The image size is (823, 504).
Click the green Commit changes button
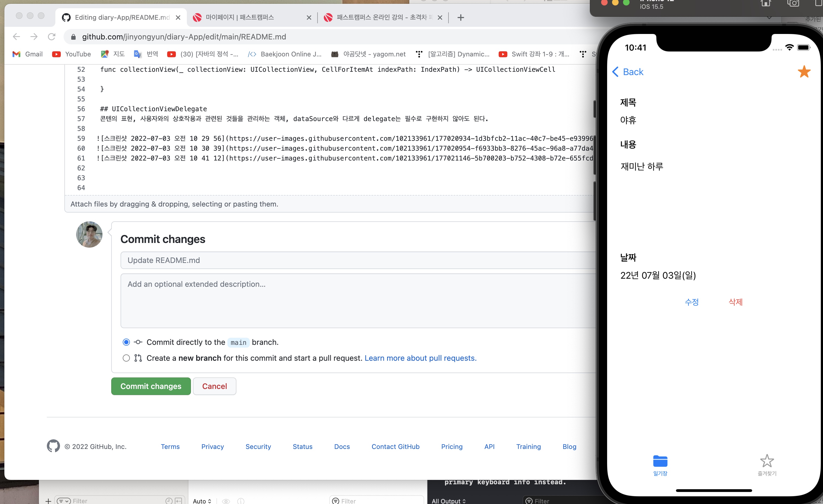click(x=151, y=386)
